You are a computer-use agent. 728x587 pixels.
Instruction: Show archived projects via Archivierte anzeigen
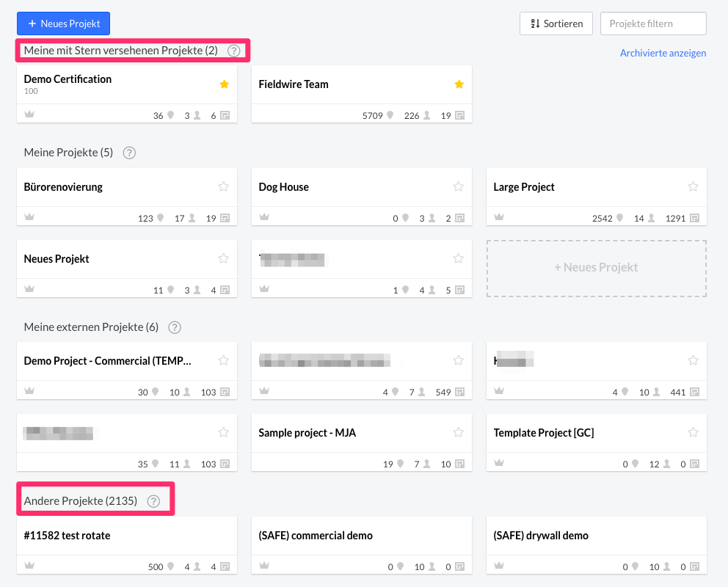point(663,53)
